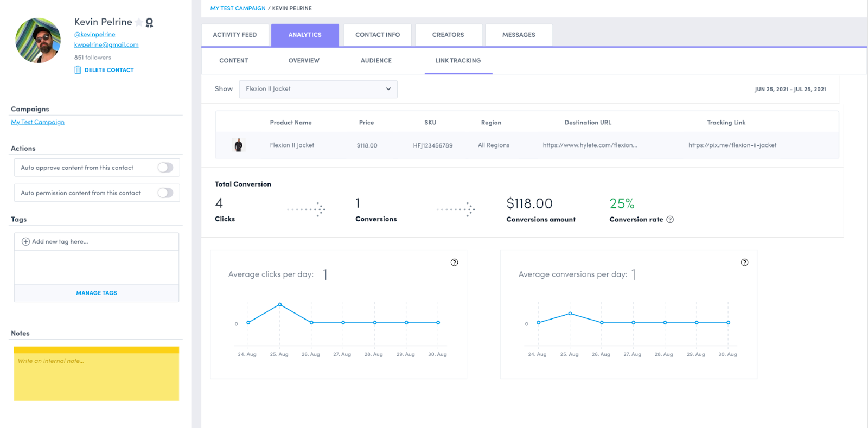Open the Flexion II Jacket Show dropdown

tap(318, 89)
